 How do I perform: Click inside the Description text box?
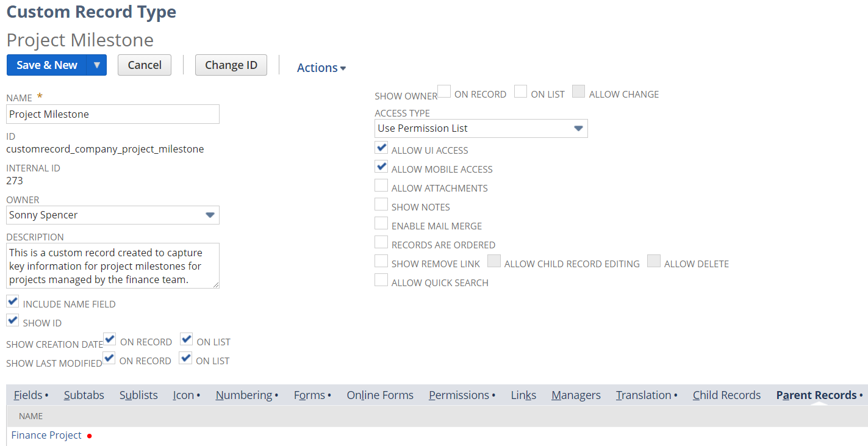112,265
